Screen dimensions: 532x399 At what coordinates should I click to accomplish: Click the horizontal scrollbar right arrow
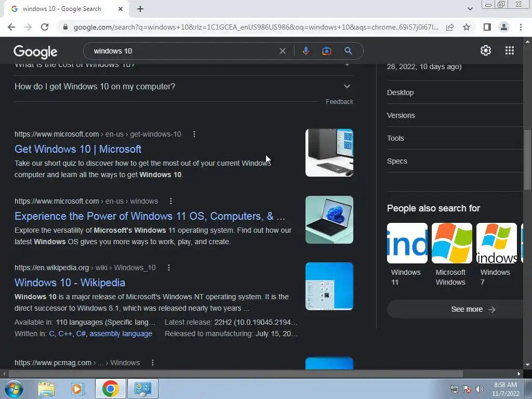click(x=519, y=374)
